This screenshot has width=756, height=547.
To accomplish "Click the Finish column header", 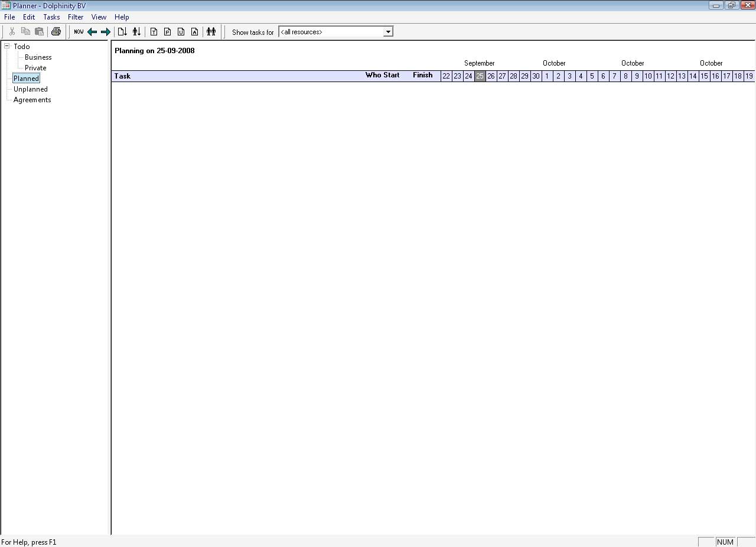I will pos(423,75).
